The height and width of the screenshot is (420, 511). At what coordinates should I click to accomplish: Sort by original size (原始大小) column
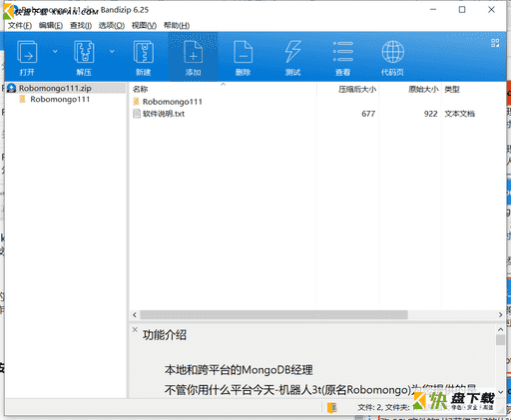point(423,89)
